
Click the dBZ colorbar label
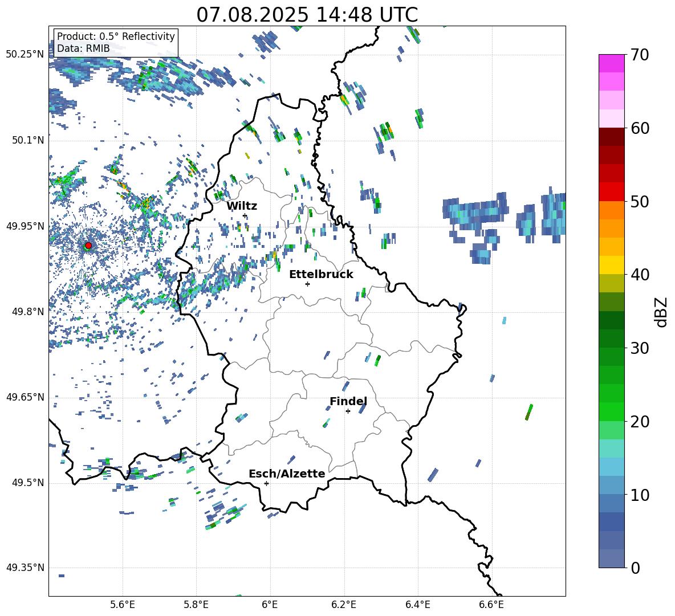(x=662, y=312)
